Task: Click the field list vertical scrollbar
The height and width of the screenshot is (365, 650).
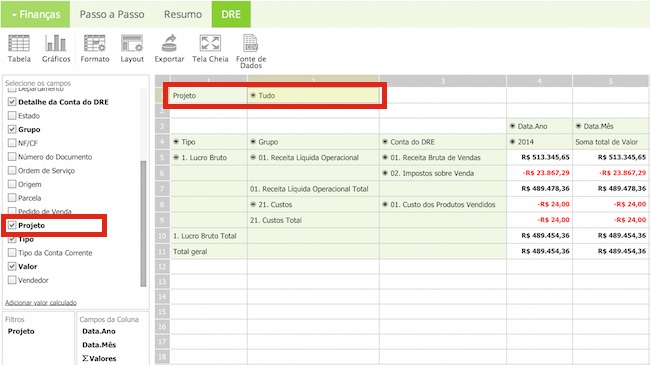Action: (143, 223)
